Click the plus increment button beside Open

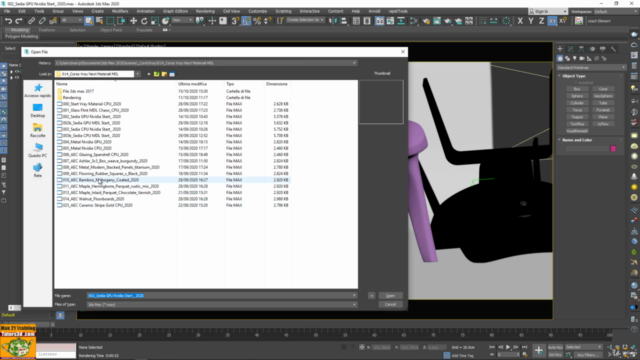click(371, 296)
